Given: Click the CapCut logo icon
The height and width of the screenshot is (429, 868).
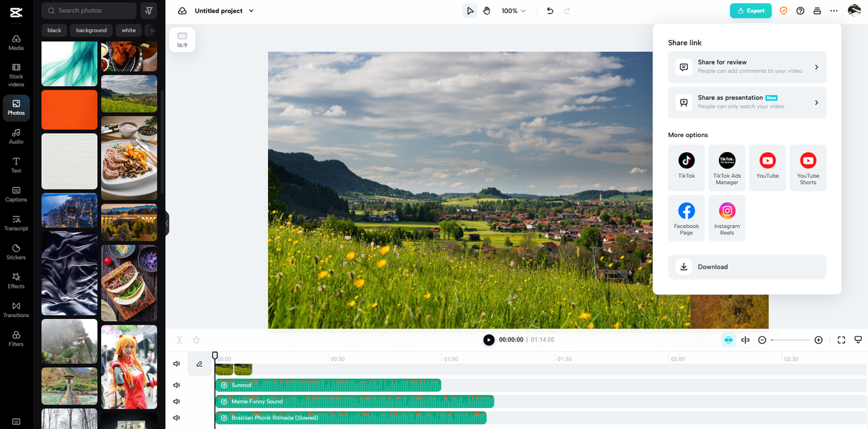Looking at the screenshot, I should tap(16, 11).
